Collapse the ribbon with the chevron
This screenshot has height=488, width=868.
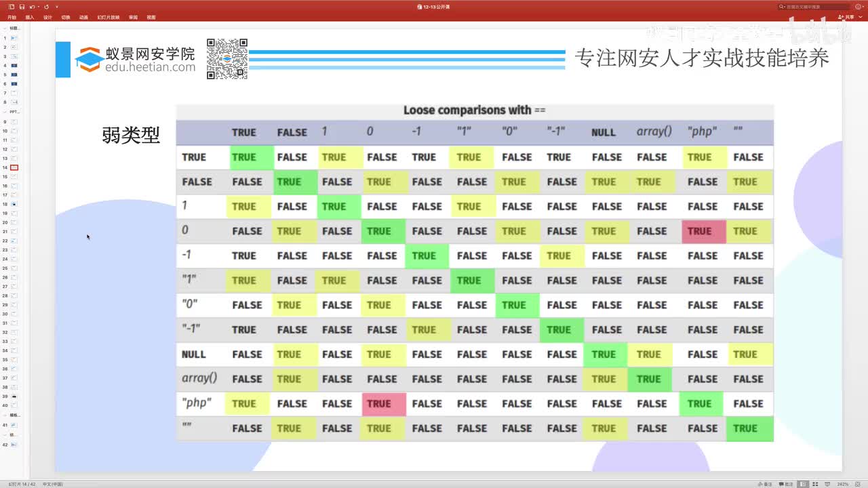click(x=861, y=17)
